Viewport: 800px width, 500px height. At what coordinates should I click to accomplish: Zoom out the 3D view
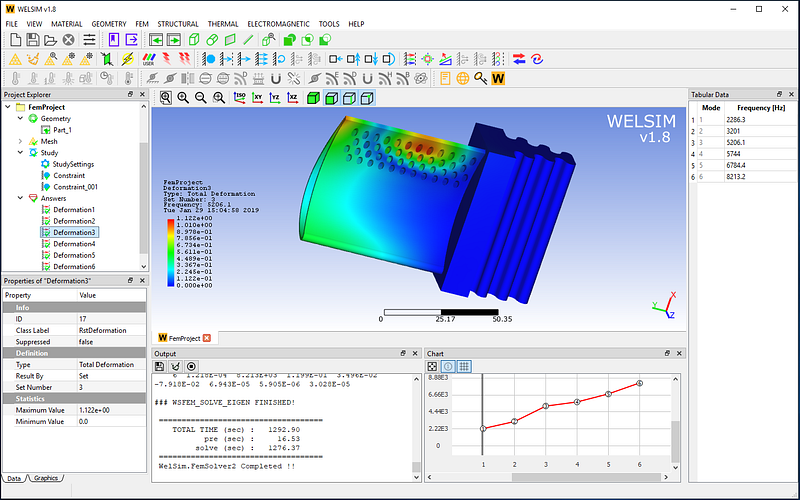[201, 98]
